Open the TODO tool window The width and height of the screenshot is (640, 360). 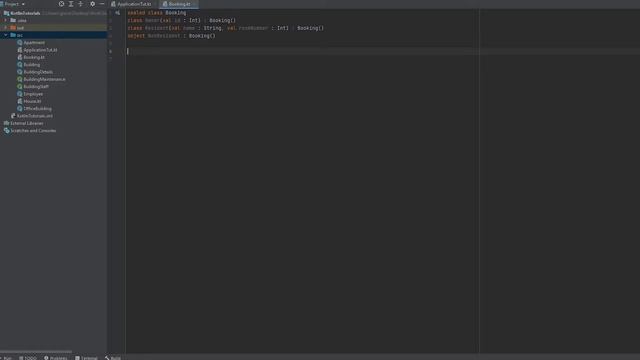(x=28, y=358)
